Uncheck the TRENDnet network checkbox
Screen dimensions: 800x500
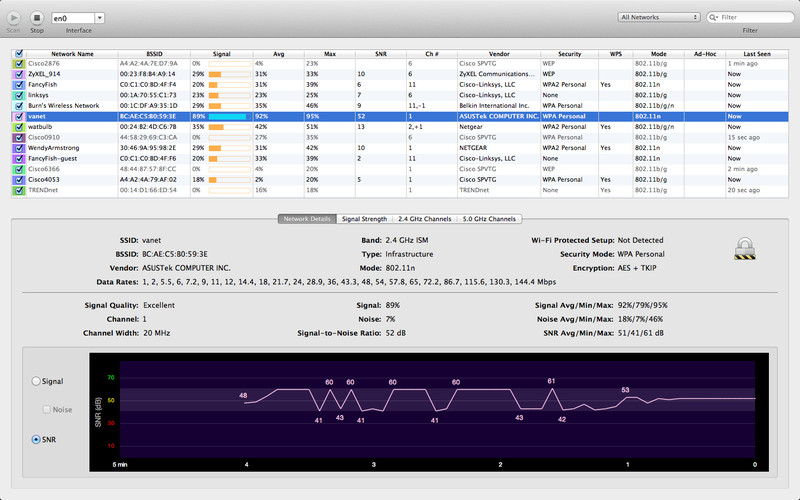[19, 190]
